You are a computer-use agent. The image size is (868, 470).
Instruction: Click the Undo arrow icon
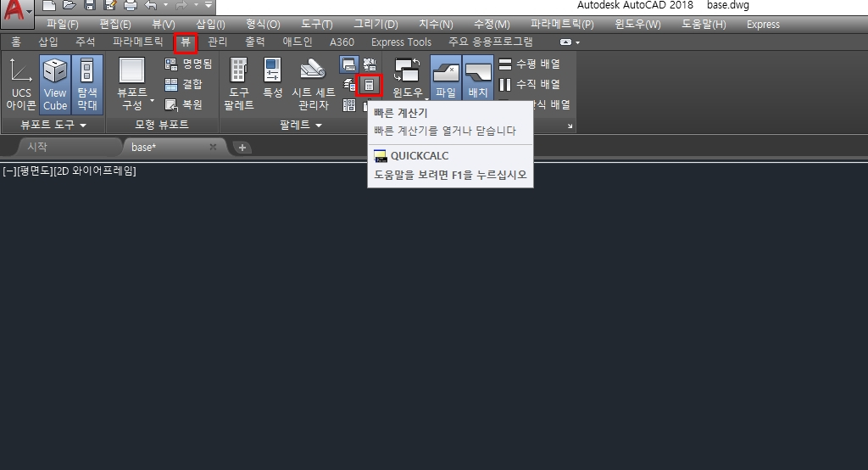click(151, 6)
